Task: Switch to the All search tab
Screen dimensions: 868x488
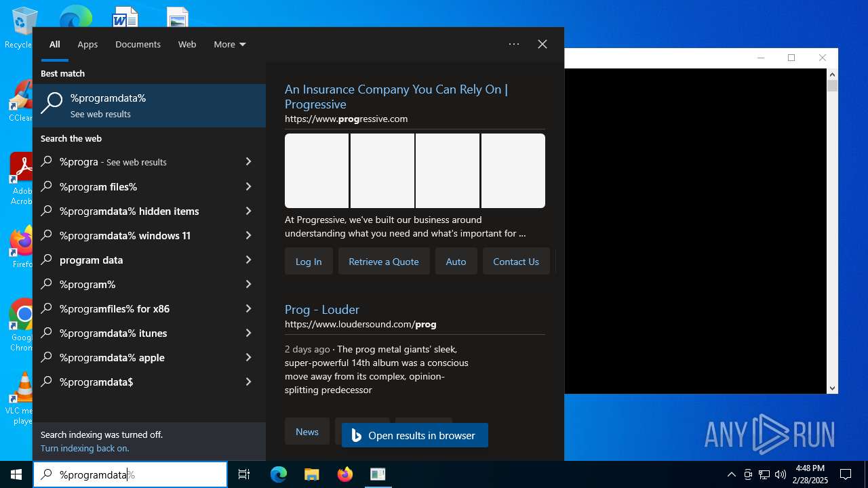Action: (x=55, y=44)
